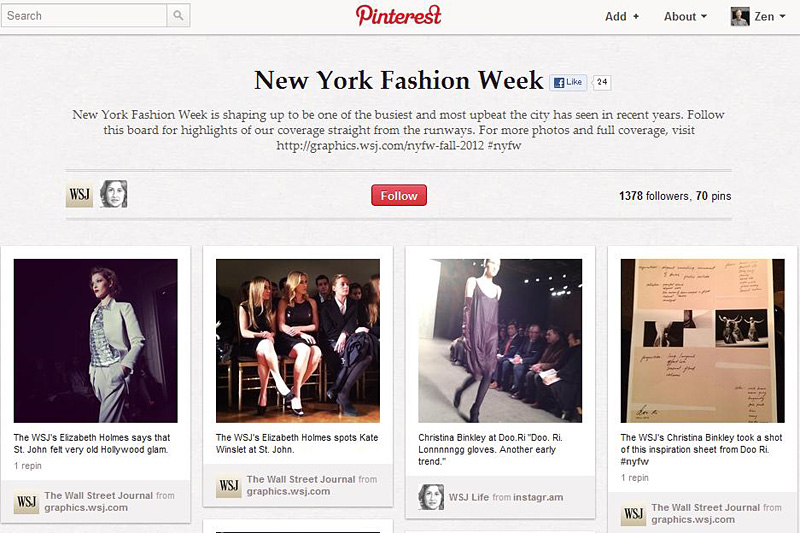Click WSJ Life avatar on Doo.Ri pin
Image resolution: width=800 pixels, height=533 pixels.
point(431,497)
